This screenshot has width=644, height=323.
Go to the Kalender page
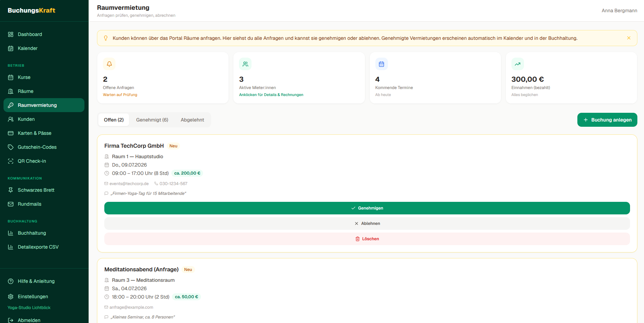click(x=44, y=48)
